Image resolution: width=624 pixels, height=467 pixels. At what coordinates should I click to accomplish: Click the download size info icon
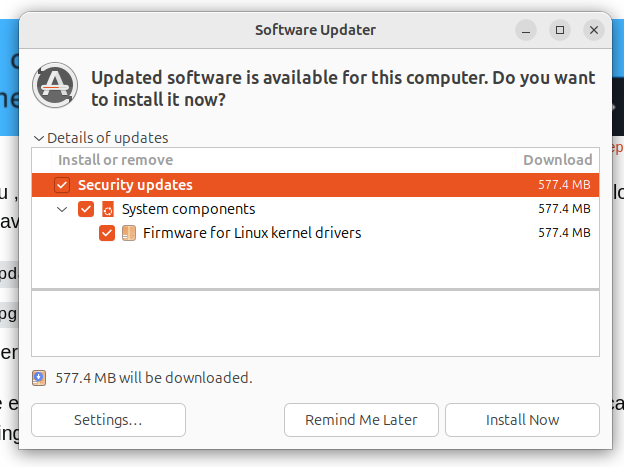tap(39, 378)
